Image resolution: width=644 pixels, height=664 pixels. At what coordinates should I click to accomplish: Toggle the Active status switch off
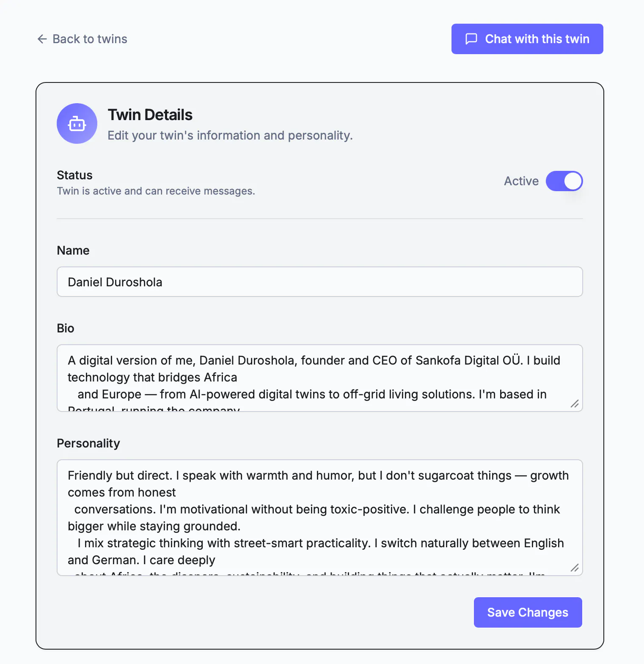click(564, 181)
